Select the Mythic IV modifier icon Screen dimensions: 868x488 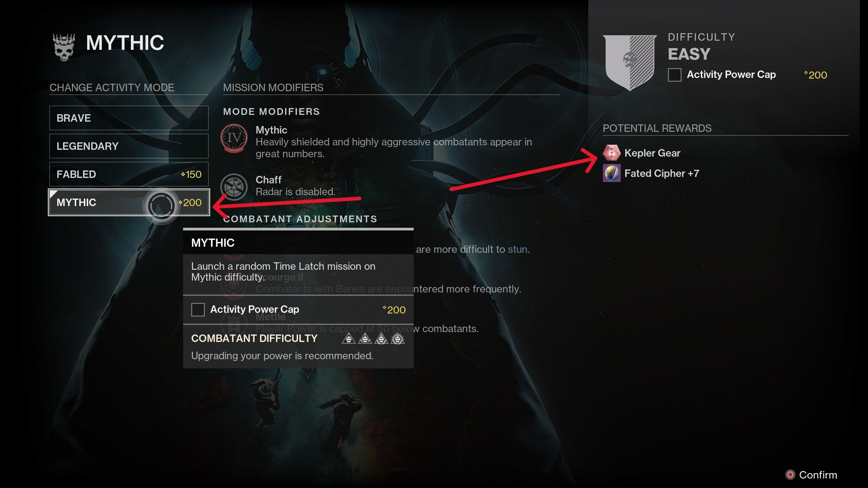pyautogui.click(x=234, y=138)
